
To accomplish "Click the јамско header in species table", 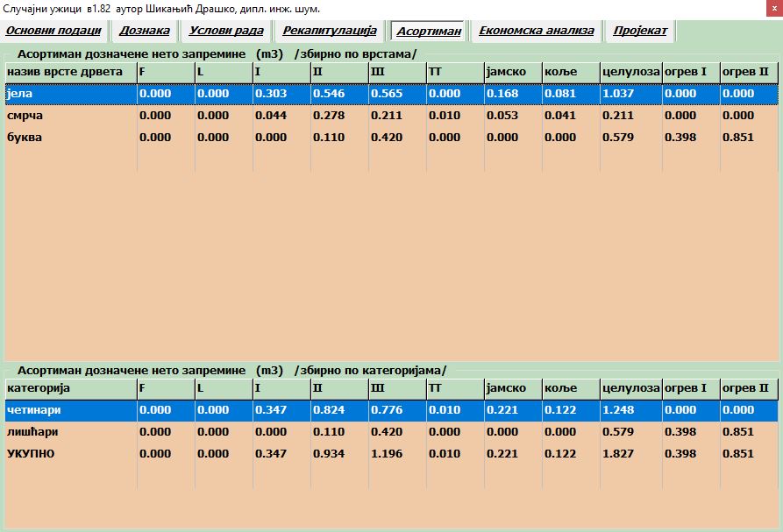I will 513,73.
